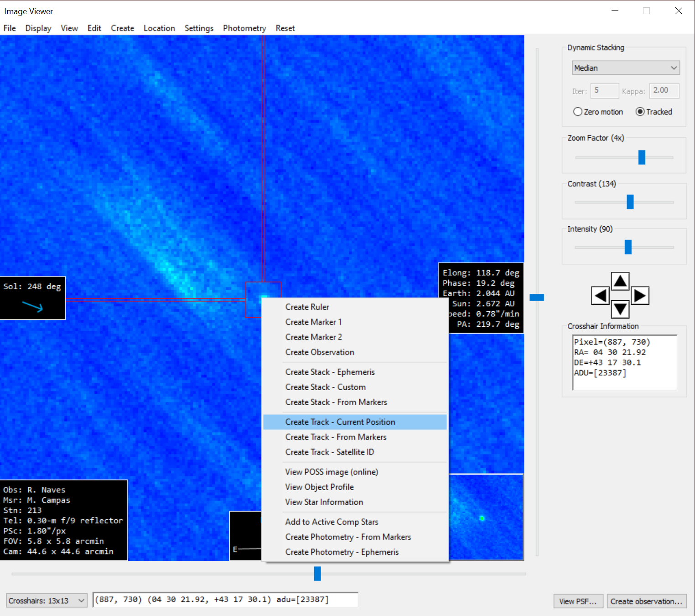Click the down arrow navigation button
Image resolution: width=695 pixels, height=616 pixels.
pos(620,309)
